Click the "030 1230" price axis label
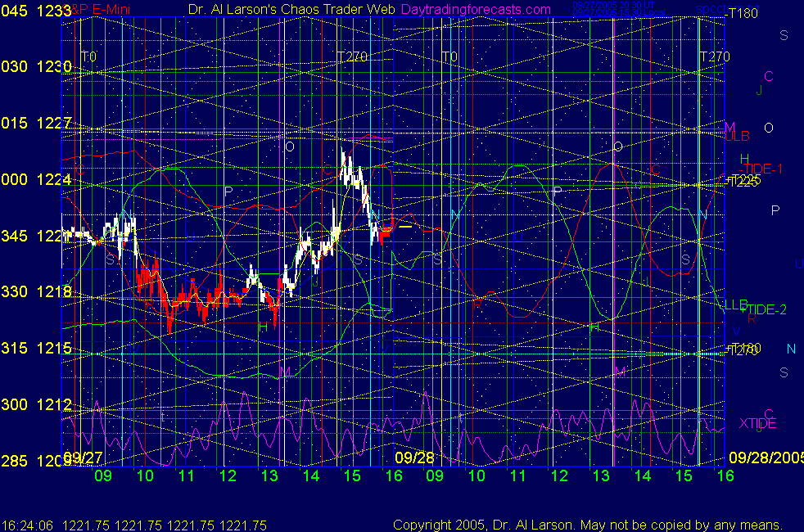This screenshot has width=804, height=532. point(36,66)
